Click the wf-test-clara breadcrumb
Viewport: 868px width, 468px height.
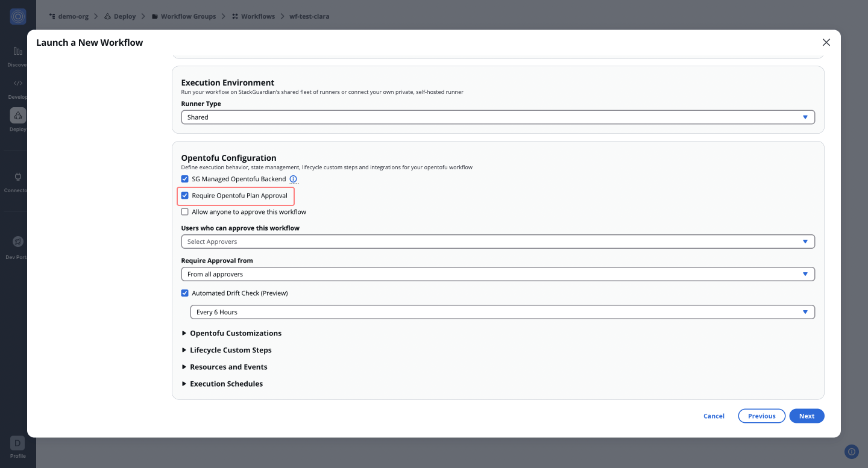click(309, 16)
